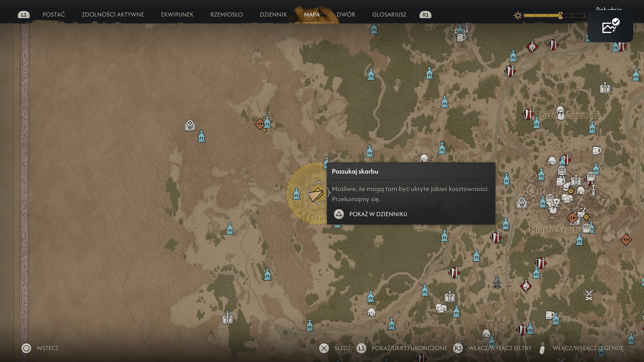644x362 pixels.
Task: Click the sun icon by the time bar
Action: point(518,15)
